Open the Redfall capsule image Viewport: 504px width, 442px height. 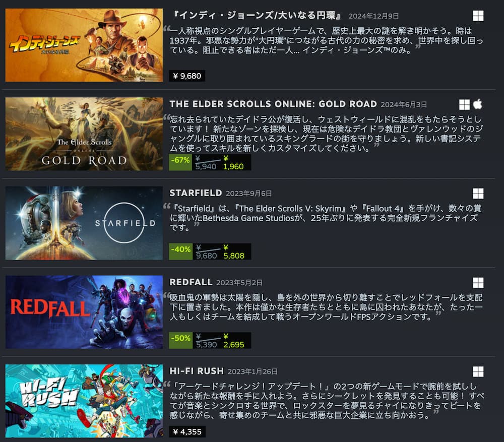[x=84, y=312]
